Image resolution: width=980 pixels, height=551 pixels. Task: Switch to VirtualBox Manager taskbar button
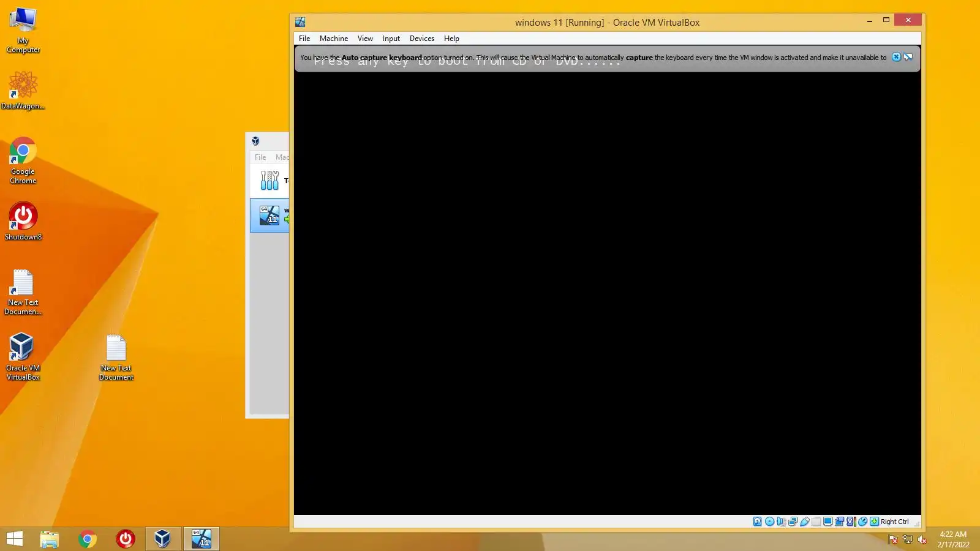coord(163,539)
